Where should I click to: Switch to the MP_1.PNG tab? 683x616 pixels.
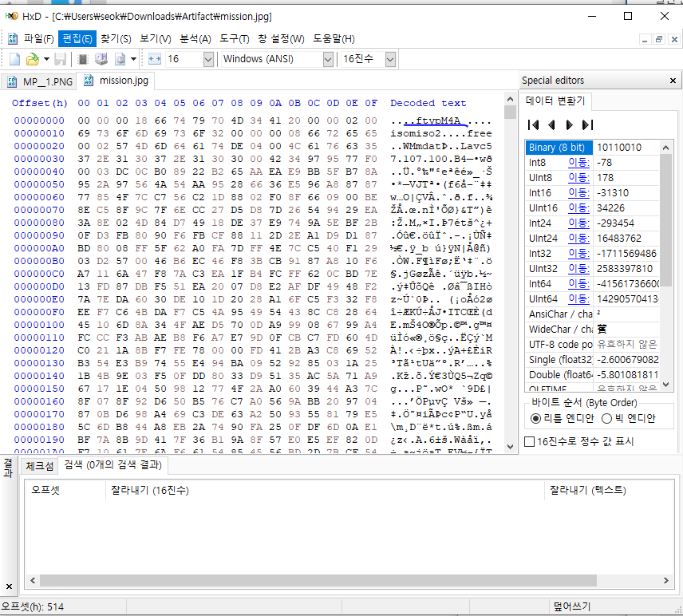(39, 81)
